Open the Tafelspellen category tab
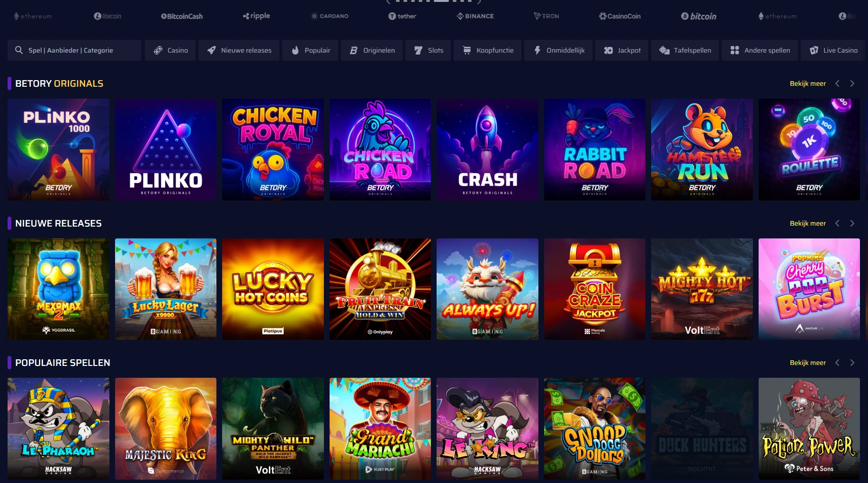The width and height of the screenshot is (868, 483). click(685, 50)
